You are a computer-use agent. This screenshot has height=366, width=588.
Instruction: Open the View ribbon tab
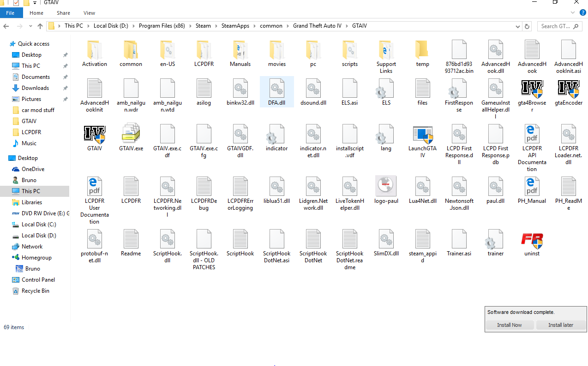(90, 13)
